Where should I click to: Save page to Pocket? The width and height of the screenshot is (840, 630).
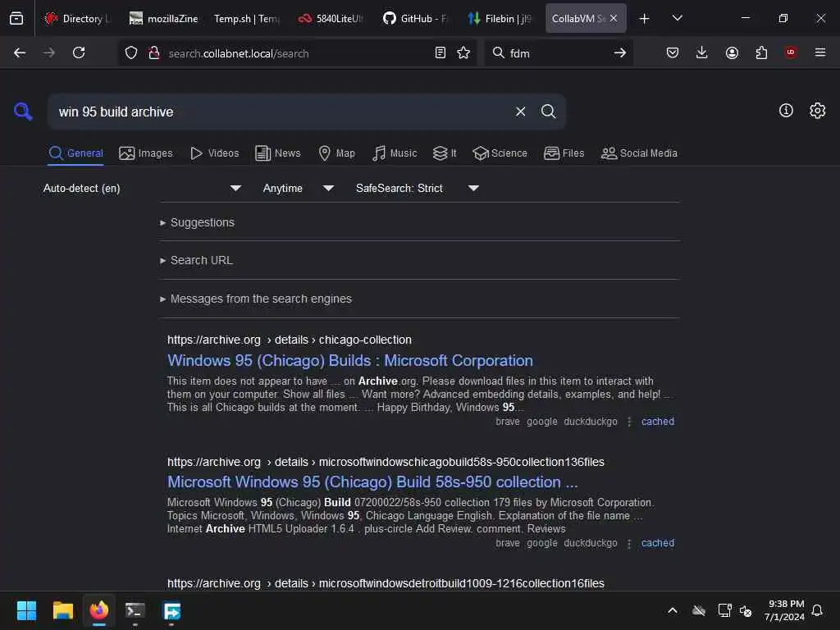(673, 52)
